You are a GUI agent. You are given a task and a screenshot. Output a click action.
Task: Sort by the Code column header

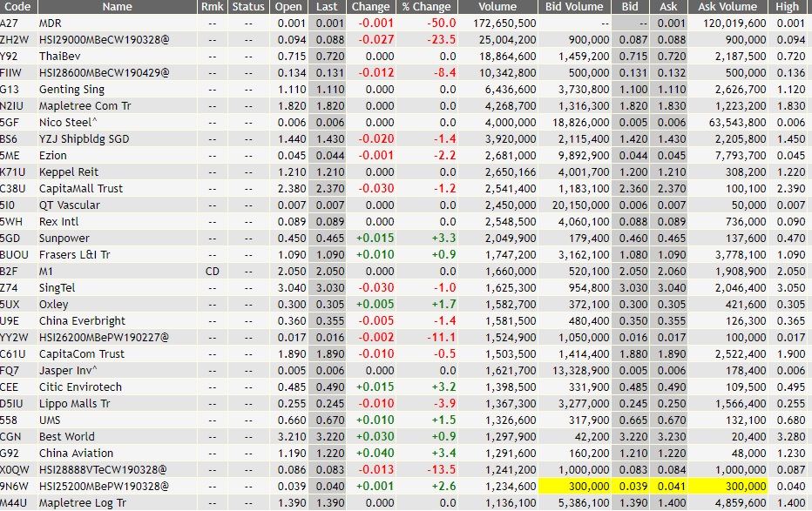click(17, 7)
